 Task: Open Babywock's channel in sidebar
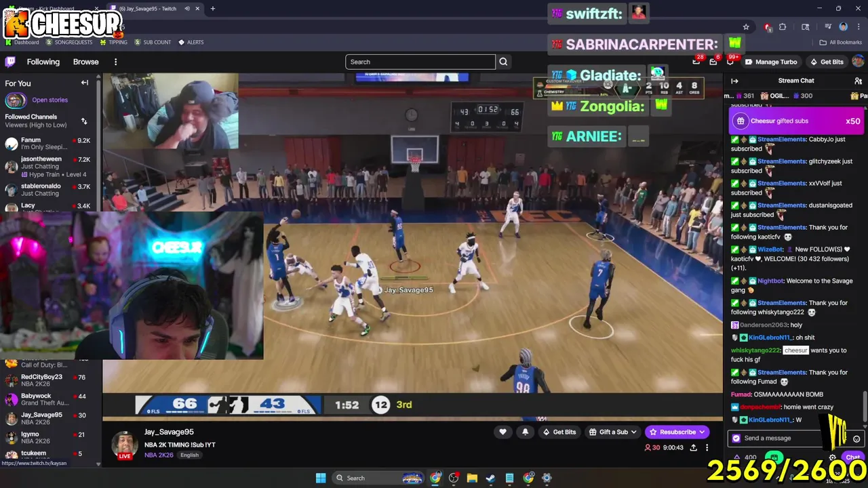click(x=49, y=399)
